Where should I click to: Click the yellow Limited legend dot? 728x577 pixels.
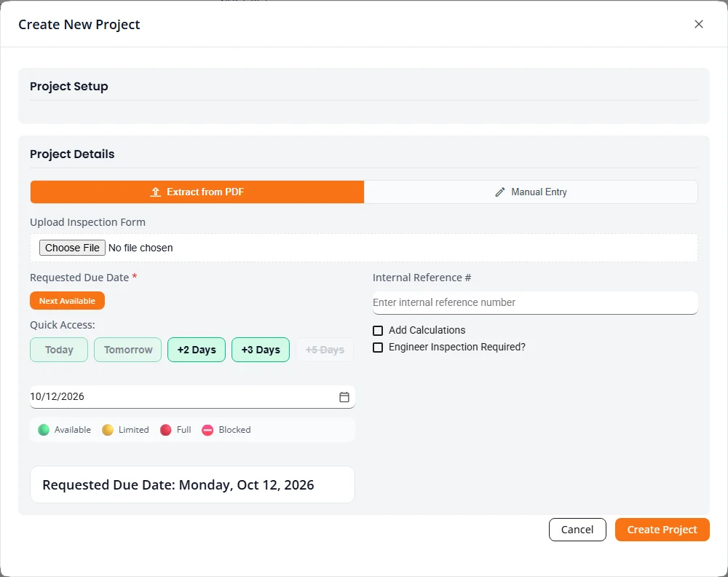108,430
